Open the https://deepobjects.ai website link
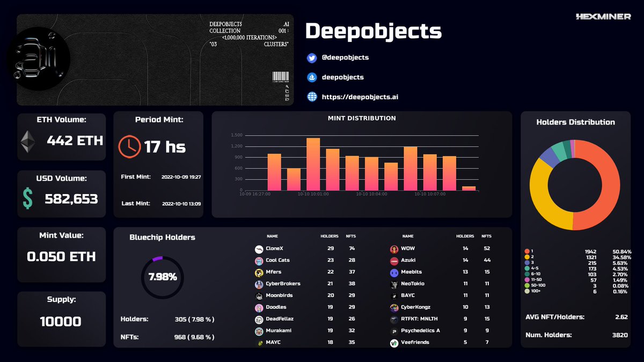The height and width of the screenshot is (362, 644). click(360, 97)
